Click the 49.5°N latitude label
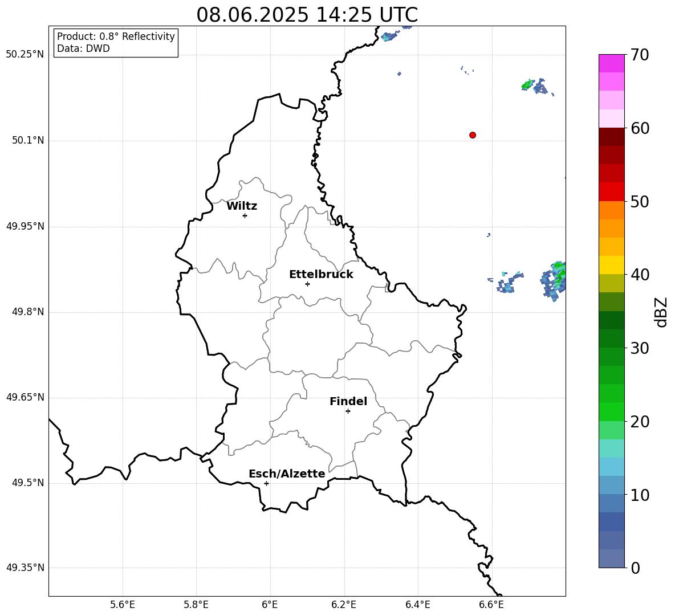The image size is (675, 616). point(27,483)
